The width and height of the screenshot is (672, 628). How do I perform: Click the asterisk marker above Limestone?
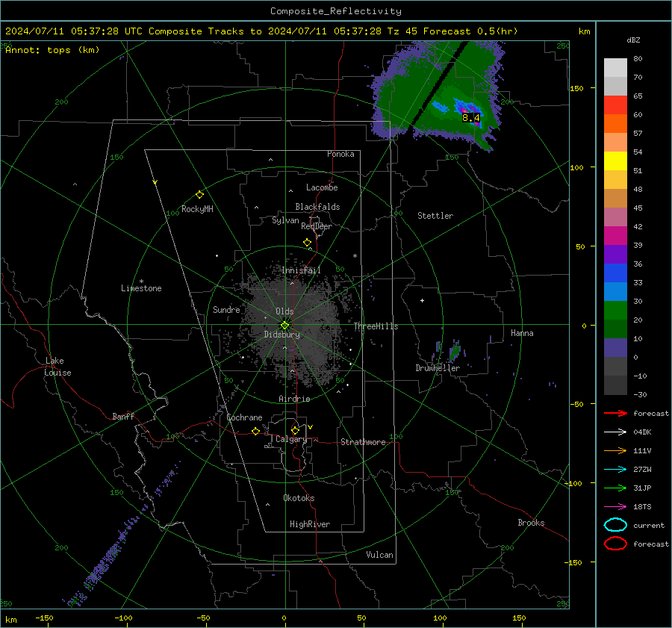point(141,282)
